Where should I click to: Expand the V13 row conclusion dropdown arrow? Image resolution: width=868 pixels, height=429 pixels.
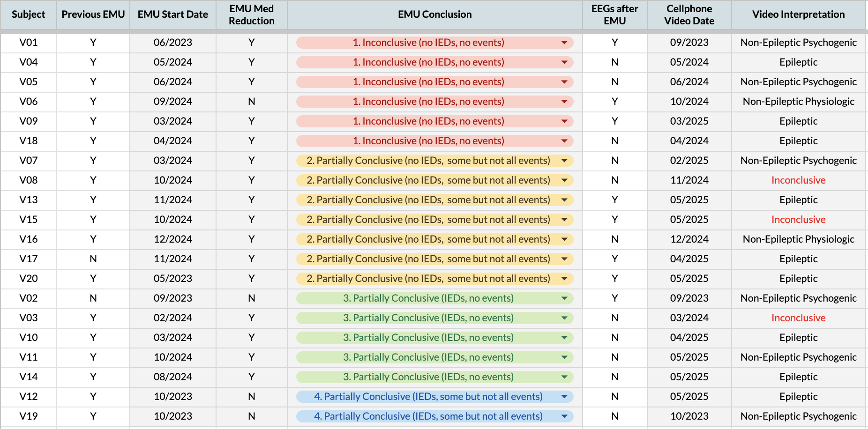coord(564,200)
